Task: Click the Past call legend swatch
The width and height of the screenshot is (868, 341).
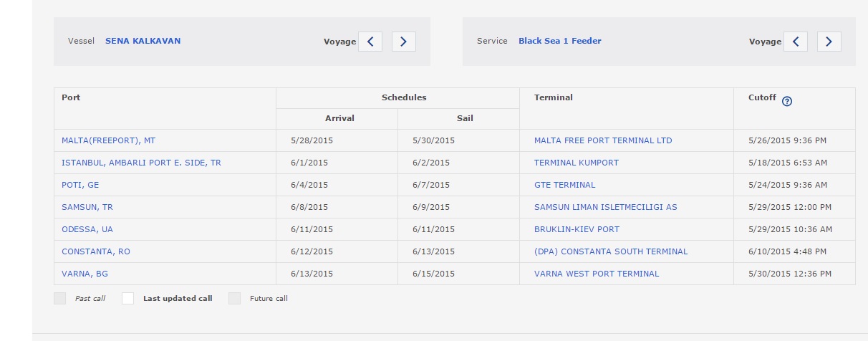Action: tap(60, 299)
